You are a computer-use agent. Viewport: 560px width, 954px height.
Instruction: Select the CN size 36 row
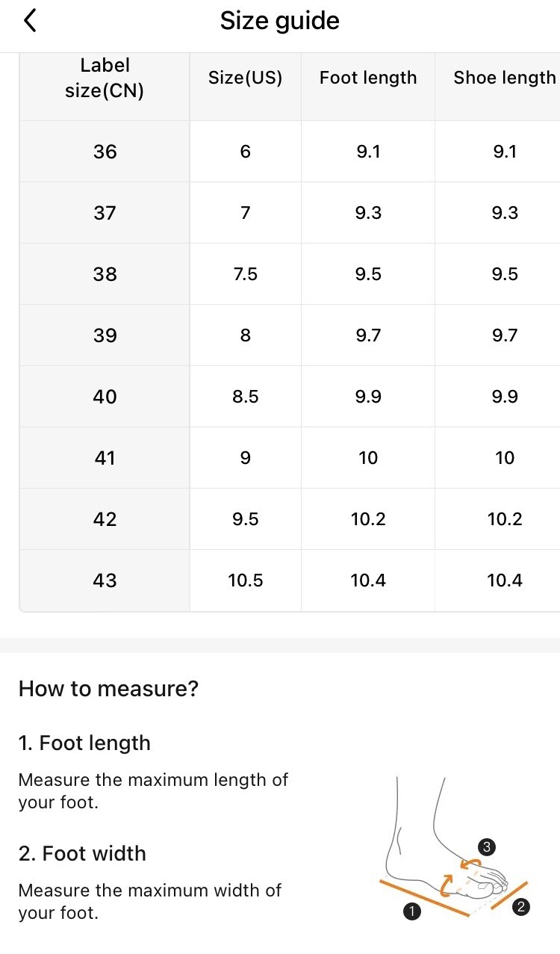pos(290,152)
